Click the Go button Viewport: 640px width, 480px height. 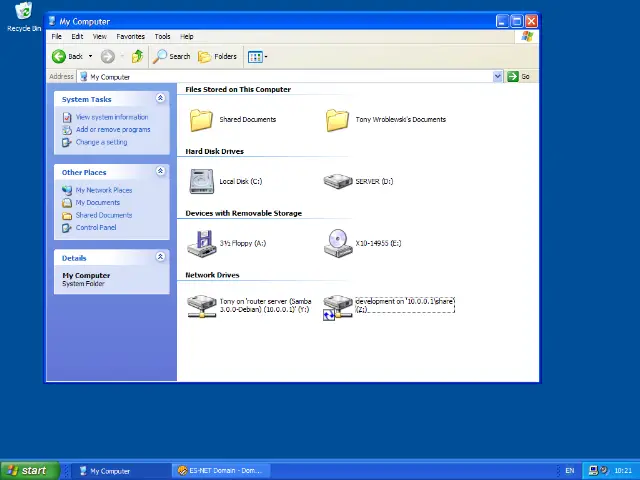click(x=519, y=76)
